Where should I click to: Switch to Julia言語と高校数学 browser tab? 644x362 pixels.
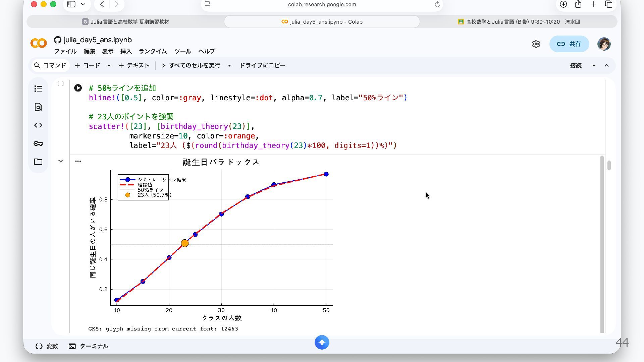(125, 22)
